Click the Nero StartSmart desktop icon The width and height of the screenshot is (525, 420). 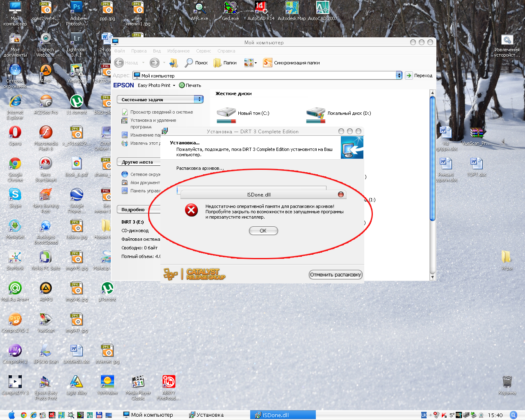coord(46,169)
